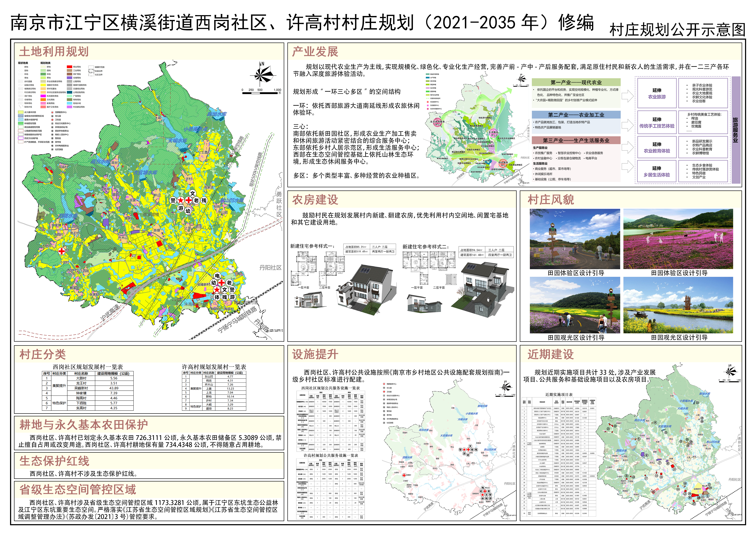Click the red star icon in 吴峰新村 cluster
The width and height of the screenshot is (756, 535).
coord(217,290)
